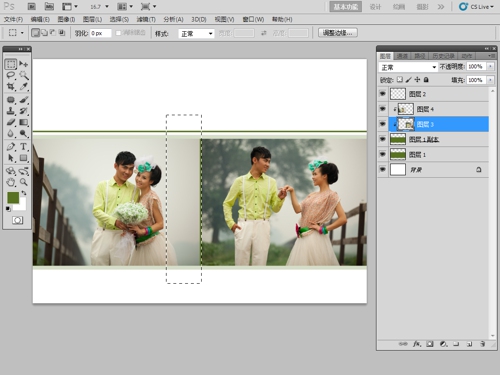
Task: Select the Brush tool
Action: point(23,100)
